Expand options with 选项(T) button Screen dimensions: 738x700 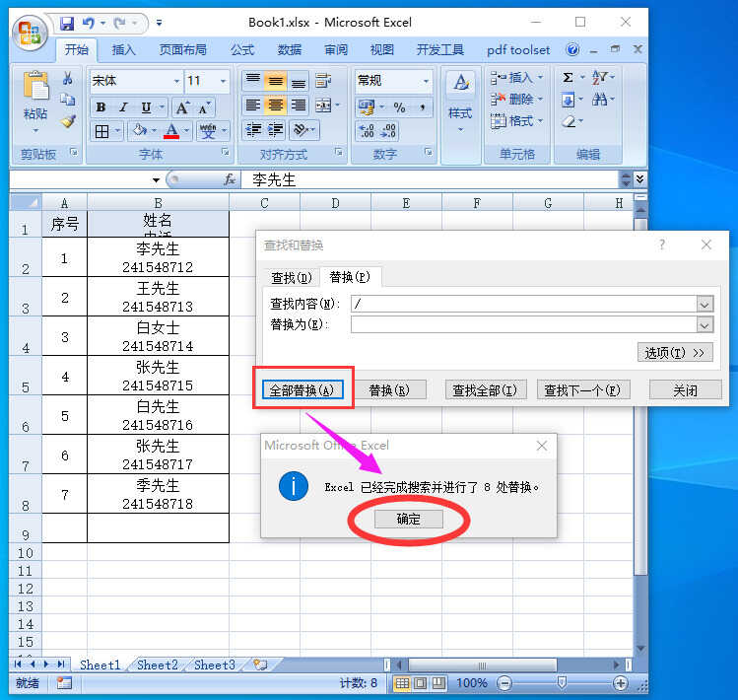[x=675, y=352]
